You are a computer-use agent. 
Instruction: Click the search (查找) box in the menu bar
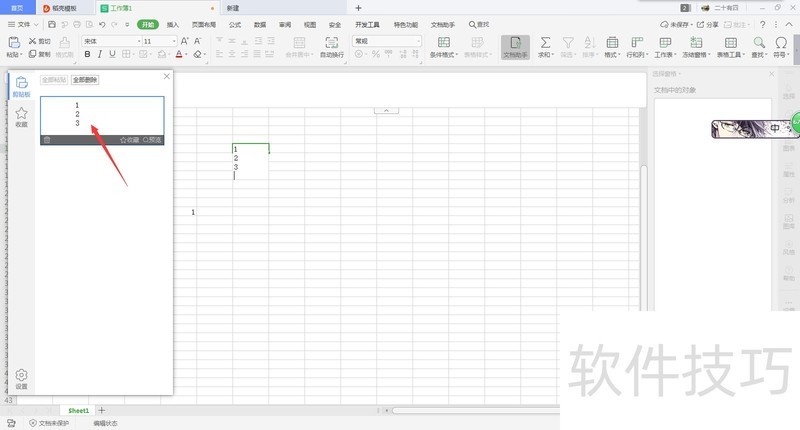[x=479, y=24]
